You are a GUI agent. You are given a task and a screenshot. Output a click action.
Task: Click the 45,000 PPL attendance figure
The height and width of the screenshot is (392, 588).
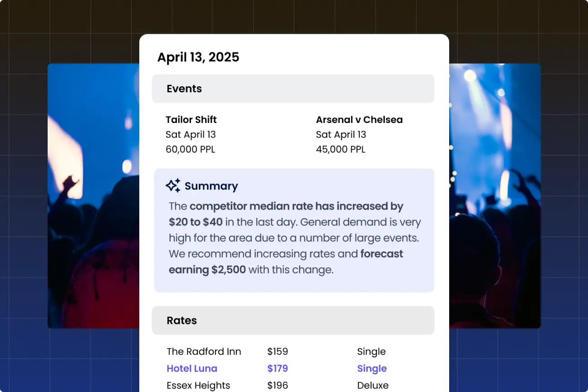coord(340,149)
